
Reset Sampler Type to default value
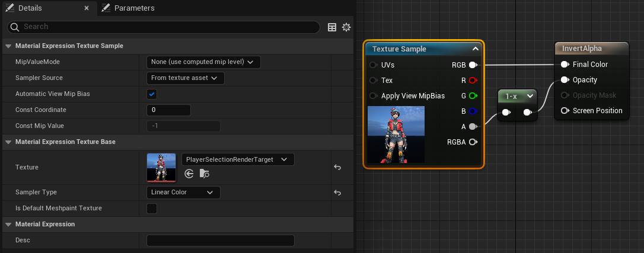coord(337,193)
